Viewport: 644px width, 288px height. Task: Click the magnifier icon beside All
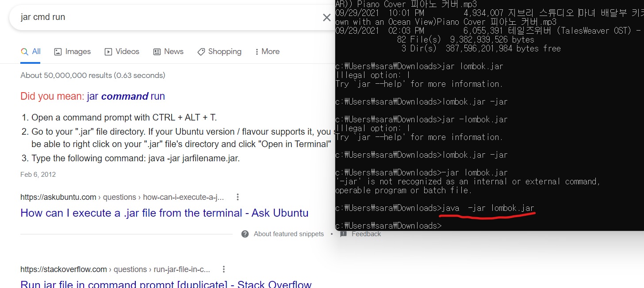coord(24,52)
